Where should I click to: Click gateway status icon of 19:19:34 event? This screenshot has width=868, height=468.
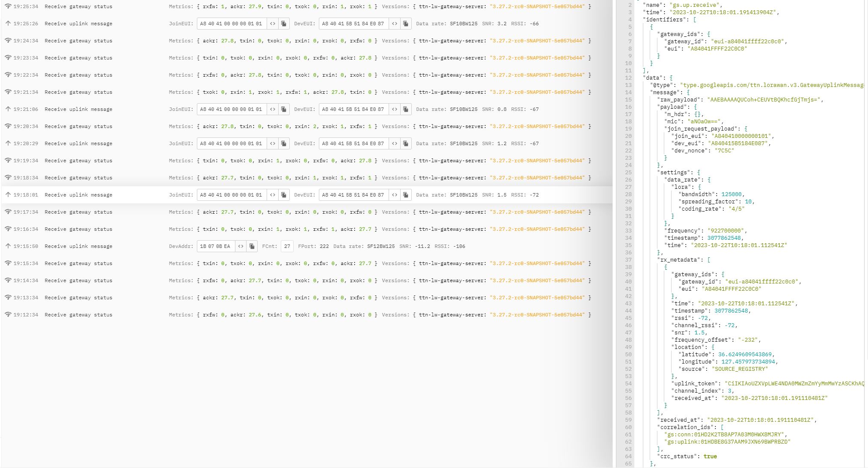tap(8, 161)
